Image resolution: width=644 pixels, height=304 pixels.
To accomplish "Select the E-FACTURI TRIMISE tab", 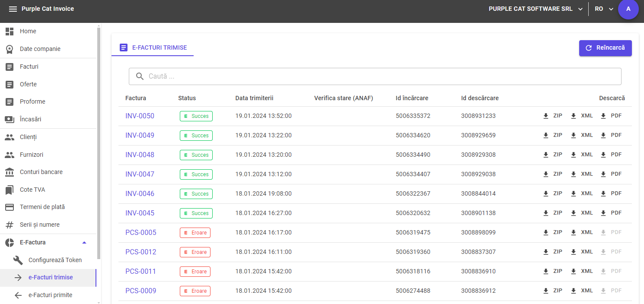I will [153, 47].
